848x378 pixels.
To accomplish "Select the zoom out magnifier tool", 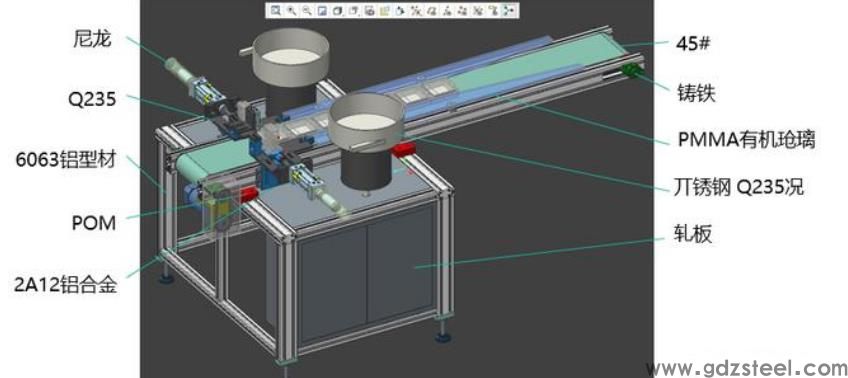I will click(307, 10).
